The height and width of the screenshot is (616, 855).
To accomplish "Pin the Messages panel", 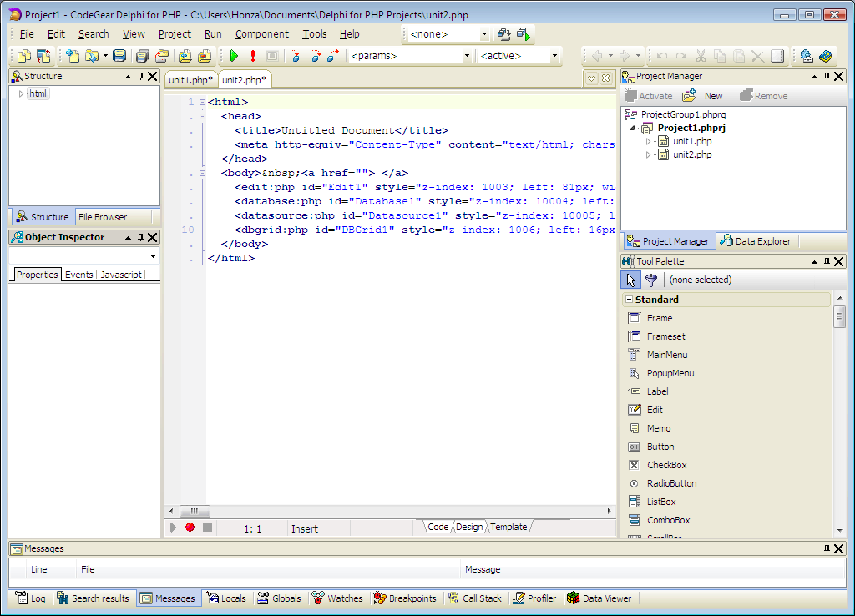I will [827, 548].
